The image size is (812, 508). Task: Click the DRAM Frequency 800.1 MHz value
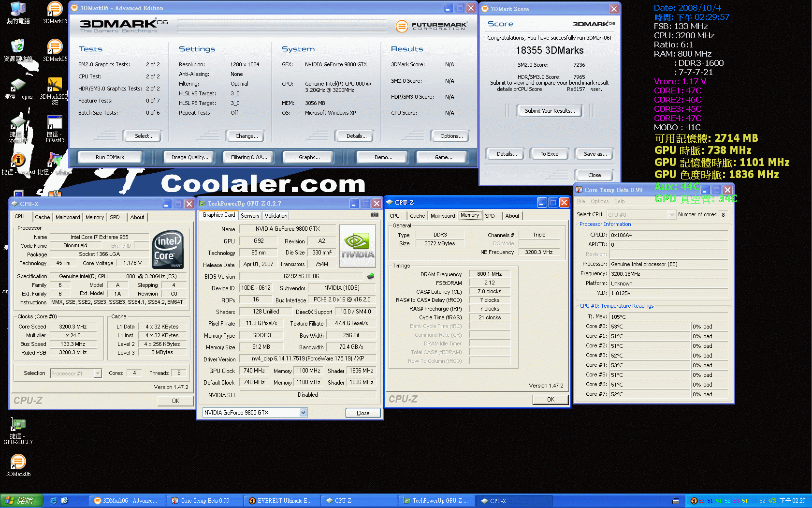pyautogui.click(x=490, y=274)
